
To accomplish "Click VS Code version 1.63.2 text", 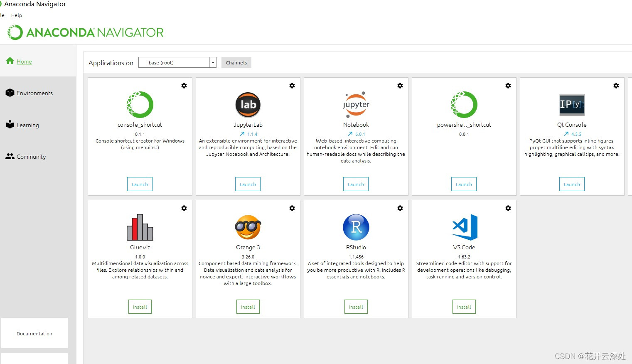I will point(464,257).
